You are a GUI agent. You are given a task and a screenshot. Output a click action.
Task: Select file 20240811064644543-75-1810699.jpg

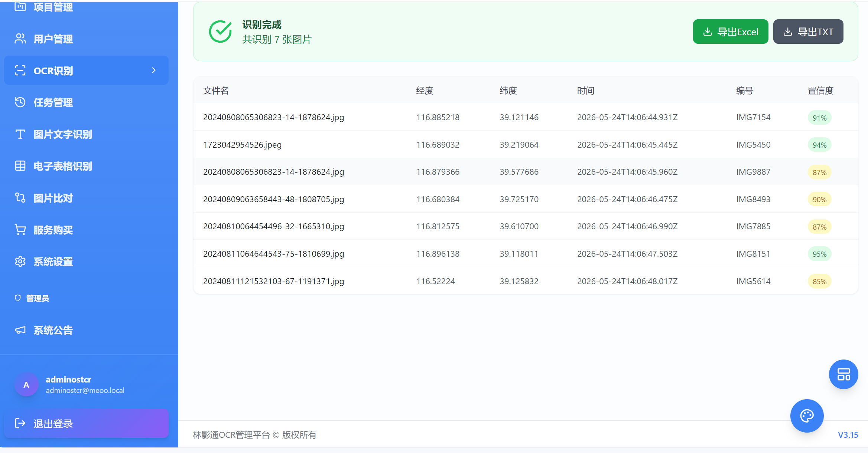[274, 254]
